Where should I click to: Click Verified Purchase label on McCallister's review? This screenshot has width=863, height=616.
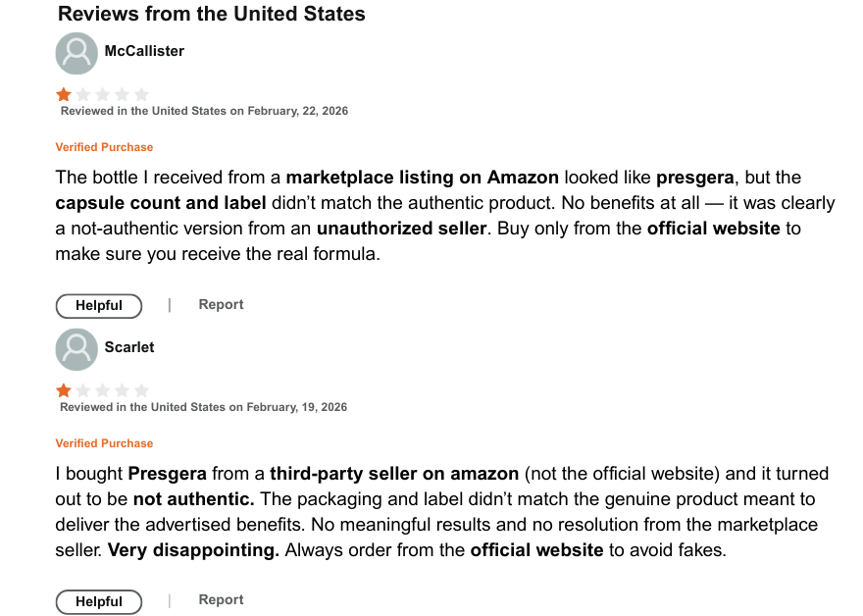(x=104, y=147)
